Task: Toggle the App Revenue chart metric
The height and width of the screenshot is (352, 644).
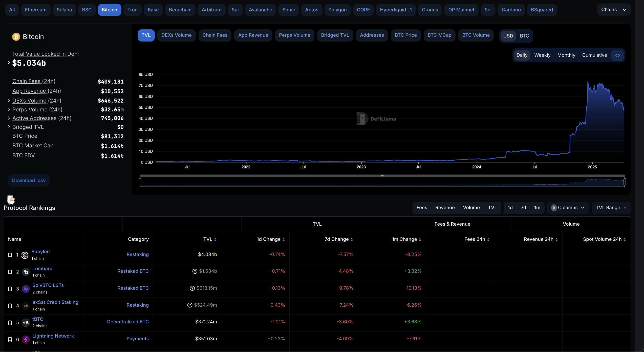Action: tap(253, 35)
